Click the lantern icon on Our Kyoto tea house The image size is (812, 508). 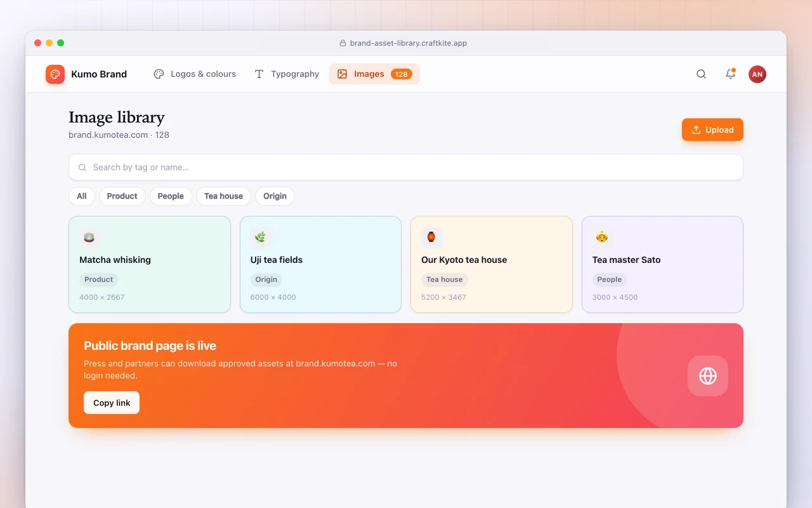(x=432, y=237)
